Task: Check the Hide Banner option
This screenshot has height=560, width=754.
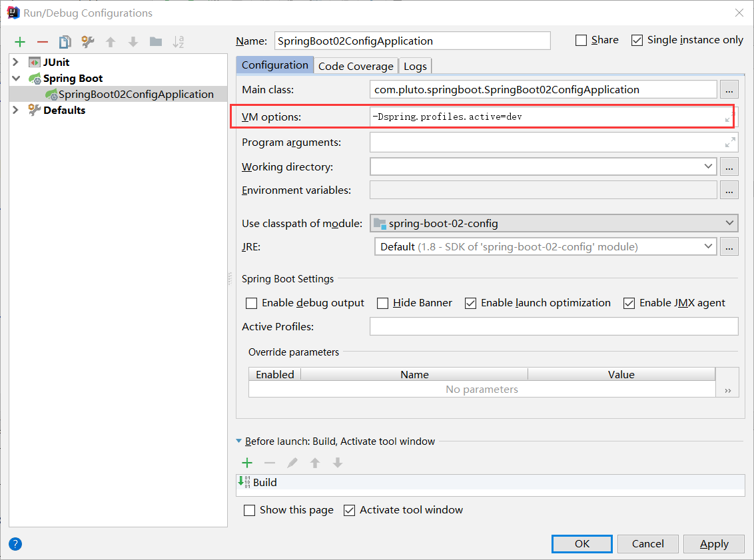Action: point(382,304)
